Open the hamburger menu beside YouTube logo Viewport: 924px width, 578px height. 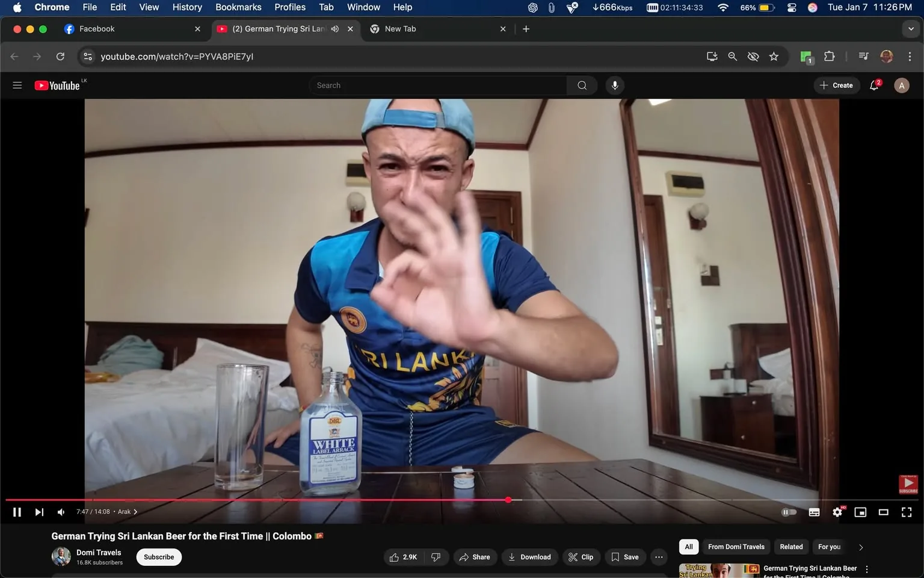[17, 85]
